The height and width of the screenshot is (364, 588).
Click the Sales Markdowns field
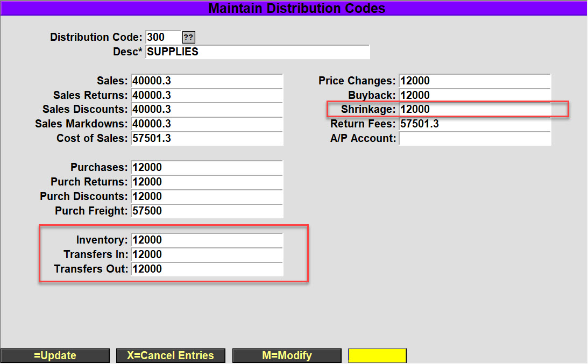click(x=207, y=124)
